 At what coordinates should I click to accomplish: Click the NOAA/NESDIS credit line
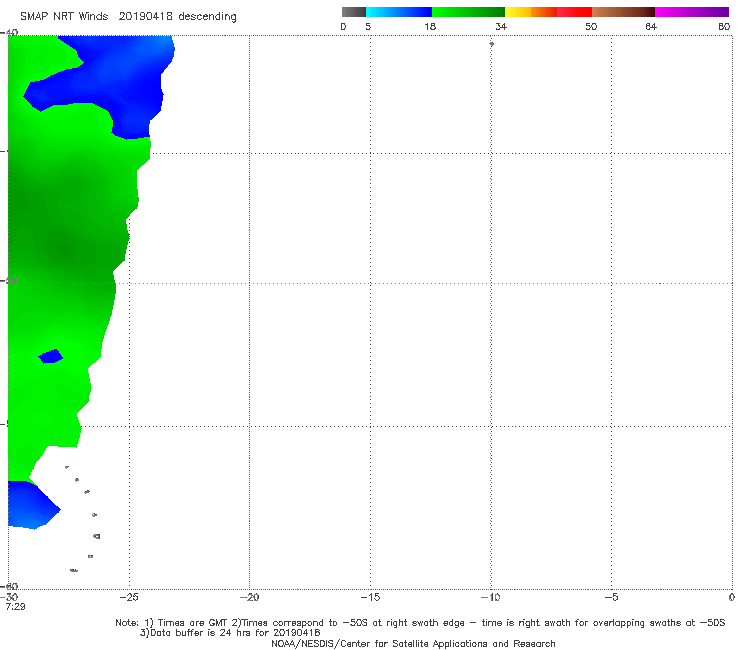(x=413, y=644)
